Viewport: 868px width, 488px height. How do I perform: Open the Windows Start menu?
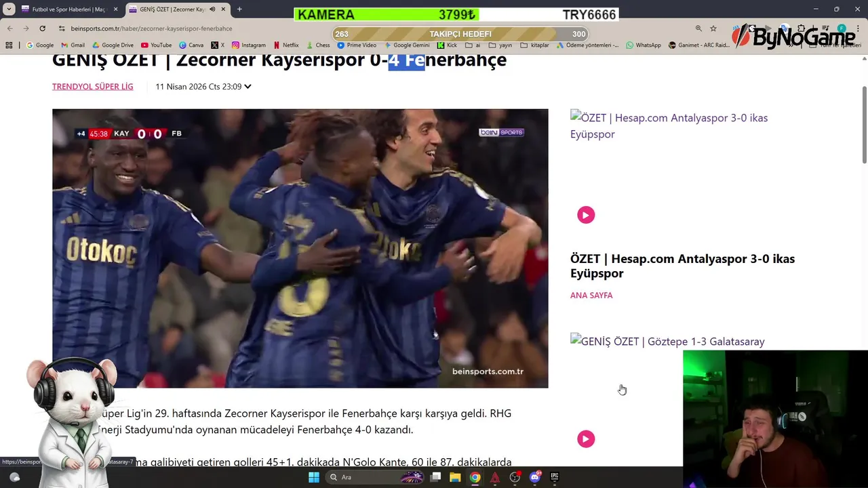[x=313, y=477]
